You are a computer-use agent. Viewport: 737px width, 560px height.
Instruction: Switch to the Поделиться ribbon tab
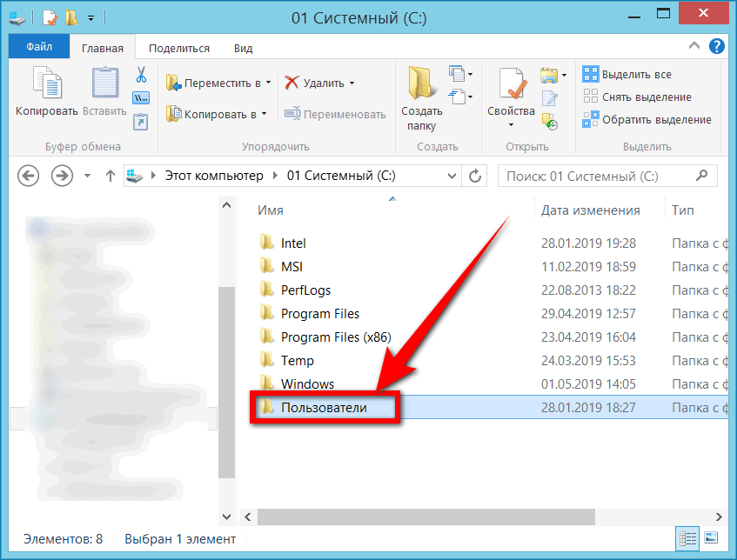click(x=179, y=48)
